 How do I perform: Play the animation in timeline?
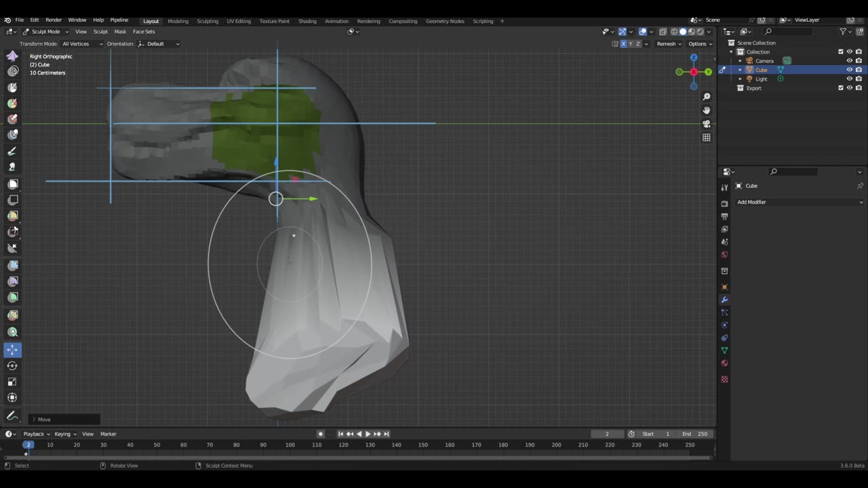coord(368,434)
